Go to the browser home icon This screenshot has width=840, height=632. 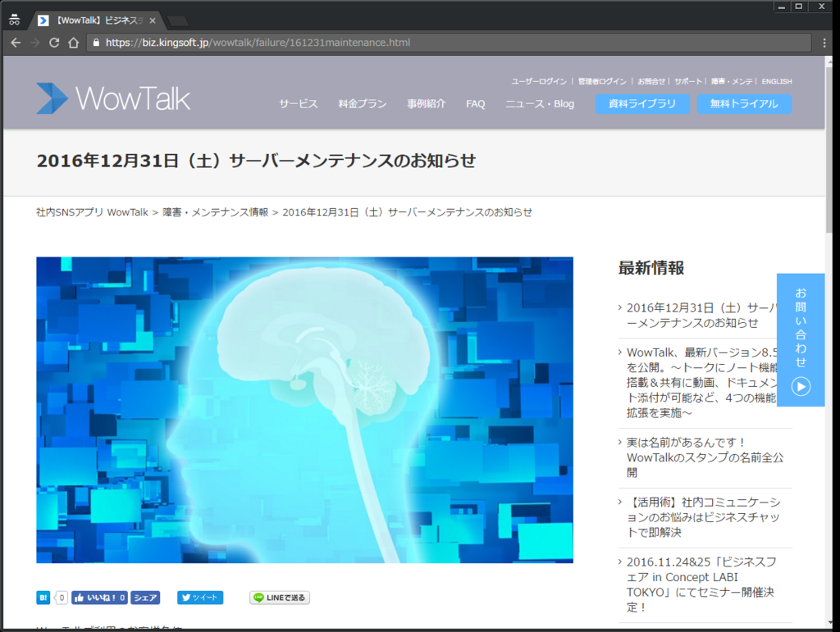tap(73, 43)
